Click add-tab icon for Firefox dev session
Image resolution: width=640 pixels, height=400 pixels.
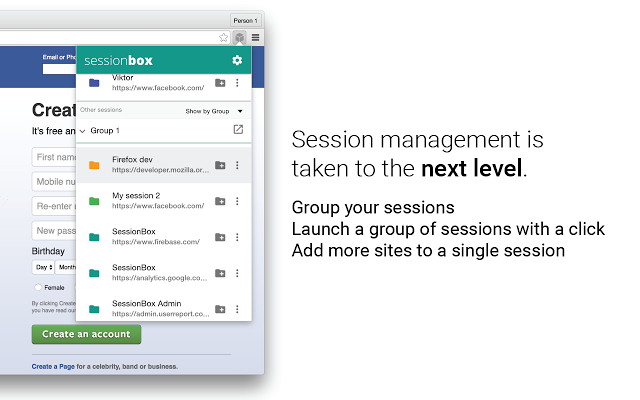(220, 166)
